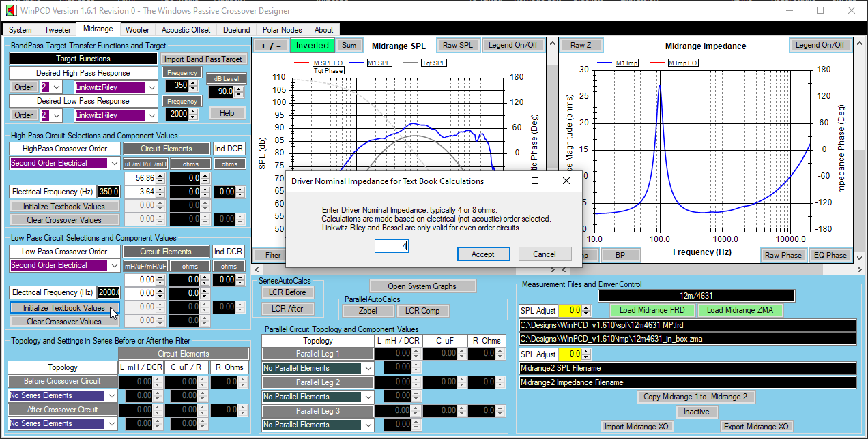868x439 pixels.
Task: Click the LCR Comp button
Action: tap(423, 311)
